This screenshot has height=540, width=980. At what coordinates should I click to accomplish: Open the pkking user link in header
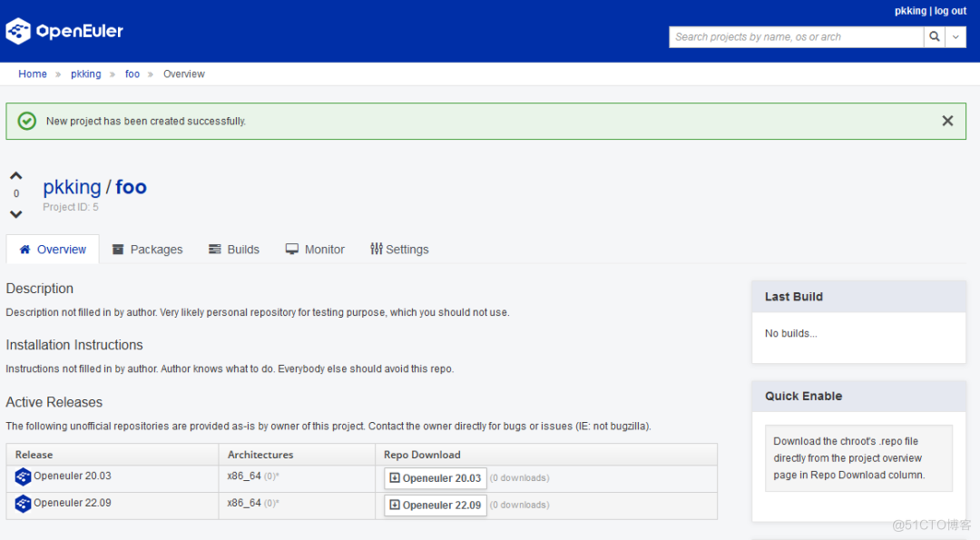coord(910,11)
